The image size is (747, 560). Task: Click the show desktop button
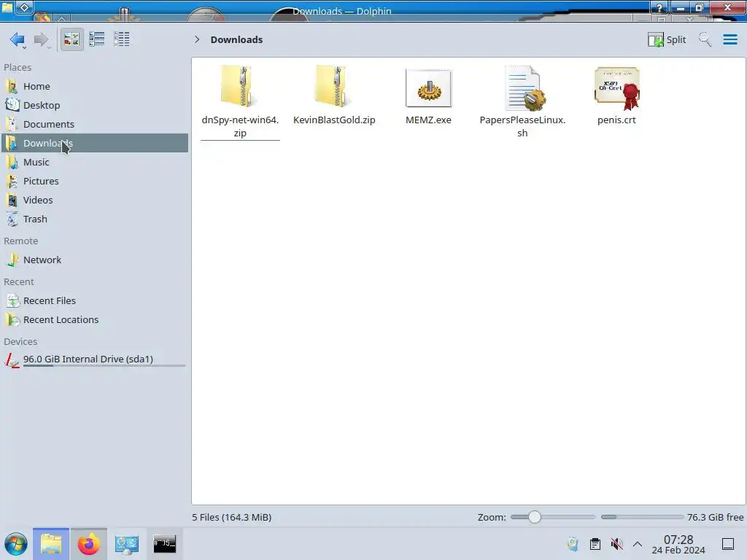point(728,544)
